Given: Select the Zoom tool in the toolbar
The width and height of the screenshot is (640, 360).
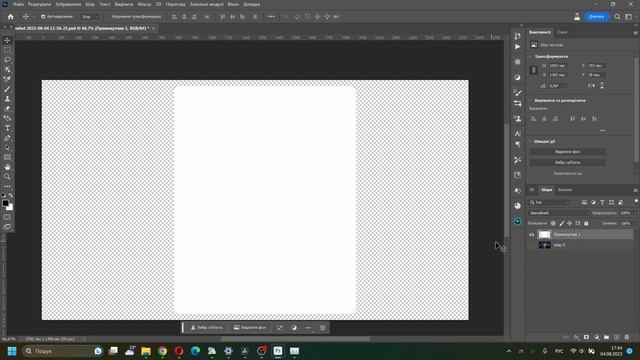Looking at the screenshot, I should click(x=7, y=177).
